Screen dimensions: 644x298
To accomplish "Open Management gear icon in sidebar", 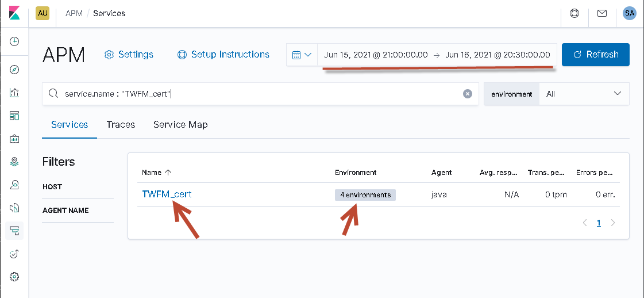I will tap(14, 277).
